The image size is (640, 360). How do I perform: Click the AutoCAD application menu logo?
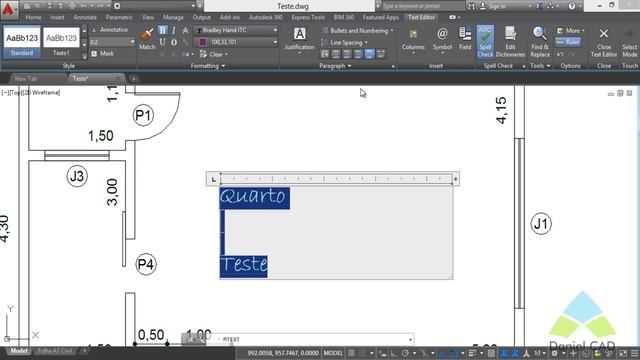9,9
